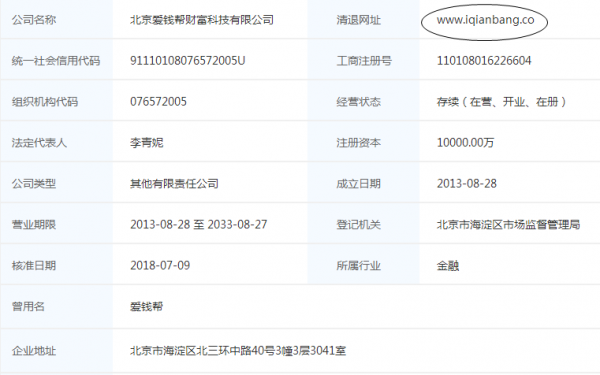Click the 组织机构代码 label
The height and width of the screenshot is (375, 600).
[45, 102]
